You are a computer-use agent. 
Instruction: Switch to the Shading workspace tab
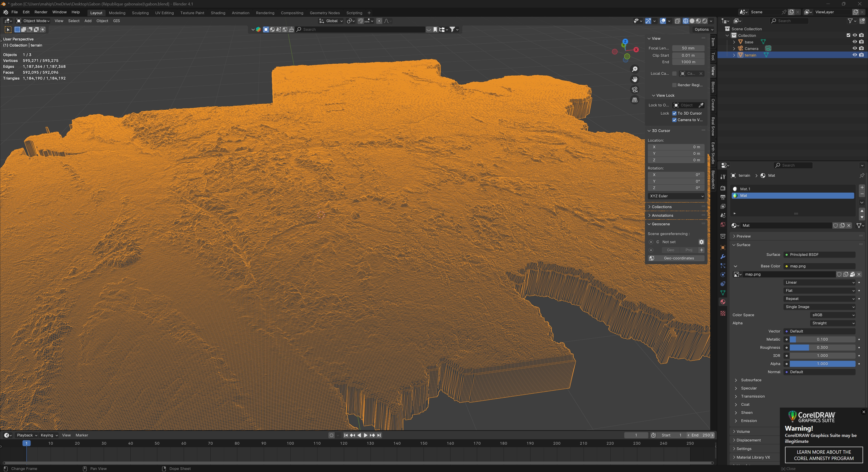[218, 13]
